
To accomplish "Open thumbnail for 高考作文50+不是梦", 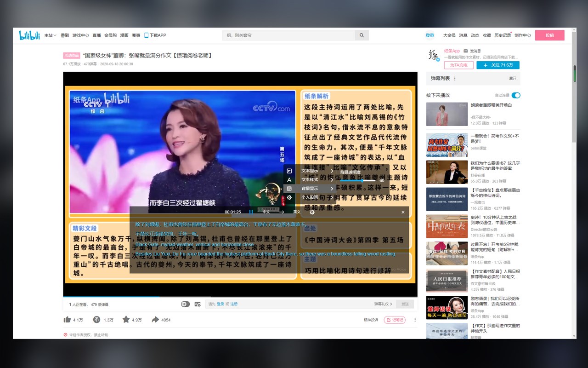I will [x=447, y=145].
